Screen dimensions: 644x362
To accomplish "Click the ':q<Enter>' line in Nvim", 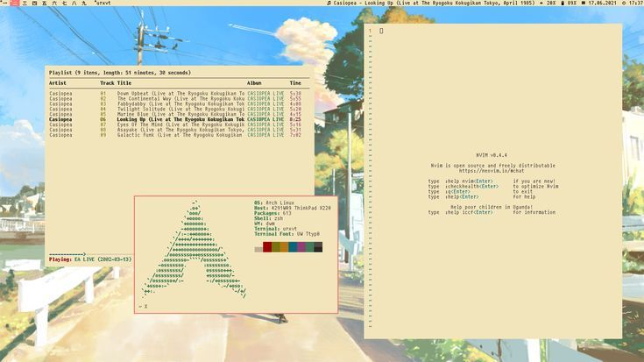I will [480, 191].
